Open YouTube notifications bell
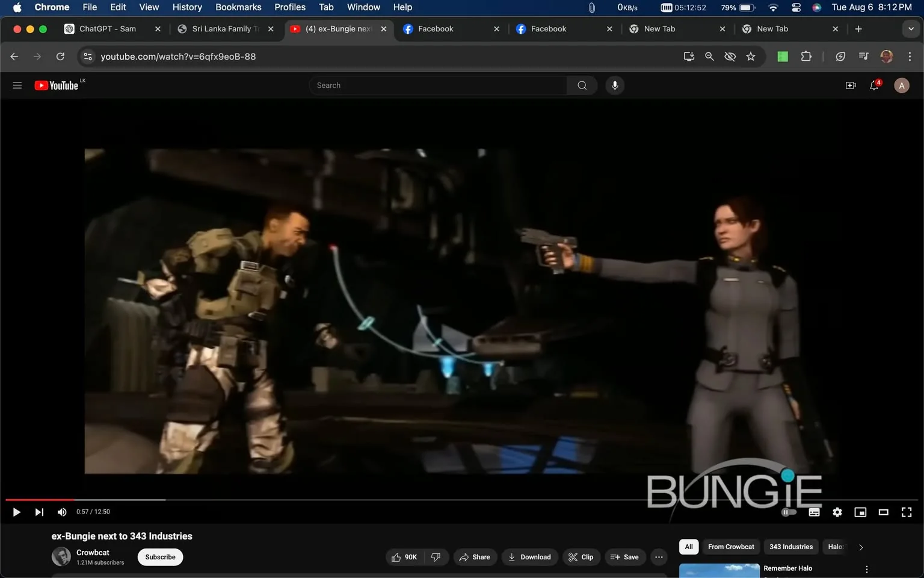This screenshot has width=924, height=578. coord(873,85)
